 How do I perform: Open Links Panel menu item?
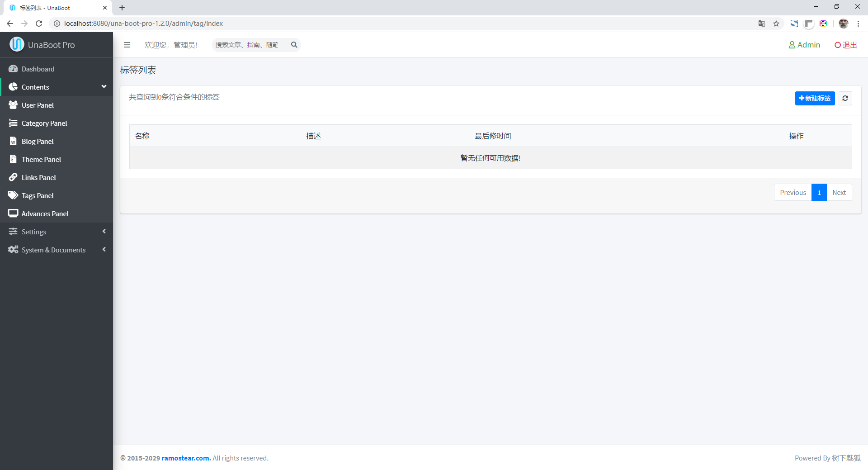click(57, 177)
